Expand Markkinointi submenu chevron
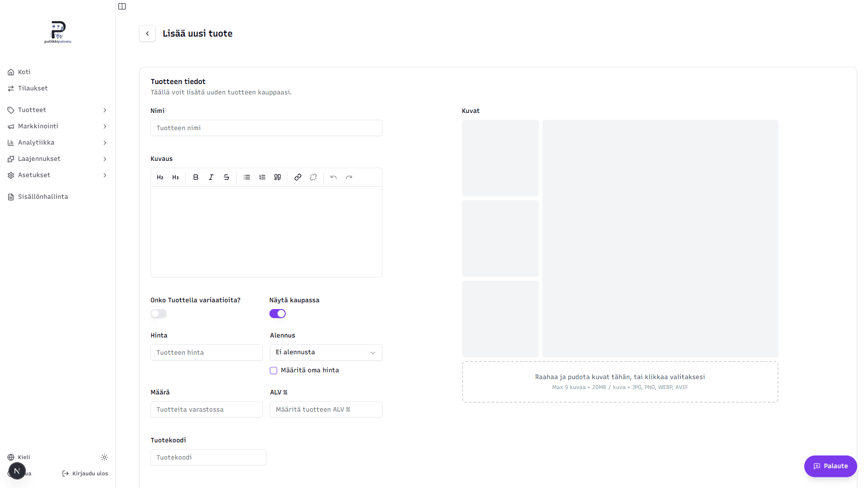The image size is (868, 488). 105,127
